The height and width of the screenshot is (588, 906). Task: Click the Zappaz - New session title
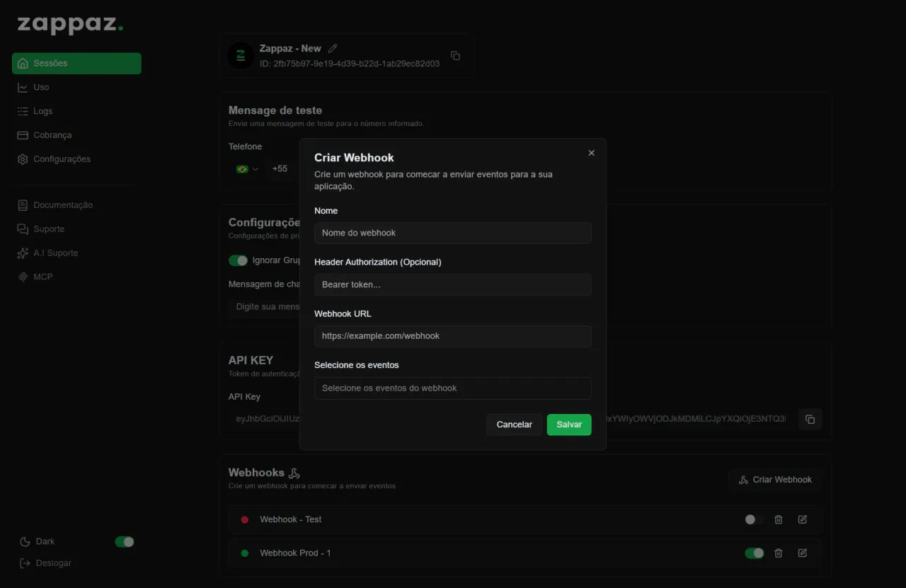tap(290, 48)
